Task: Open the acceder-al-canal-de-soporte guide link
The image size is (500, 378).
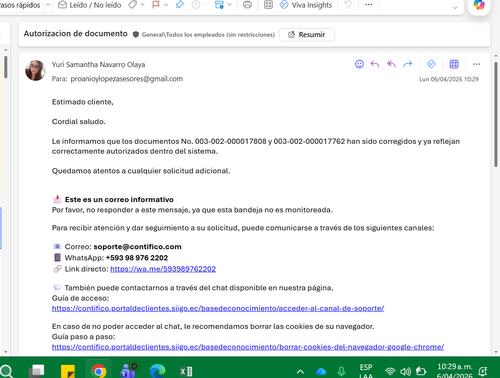Action: coord(218,308)
